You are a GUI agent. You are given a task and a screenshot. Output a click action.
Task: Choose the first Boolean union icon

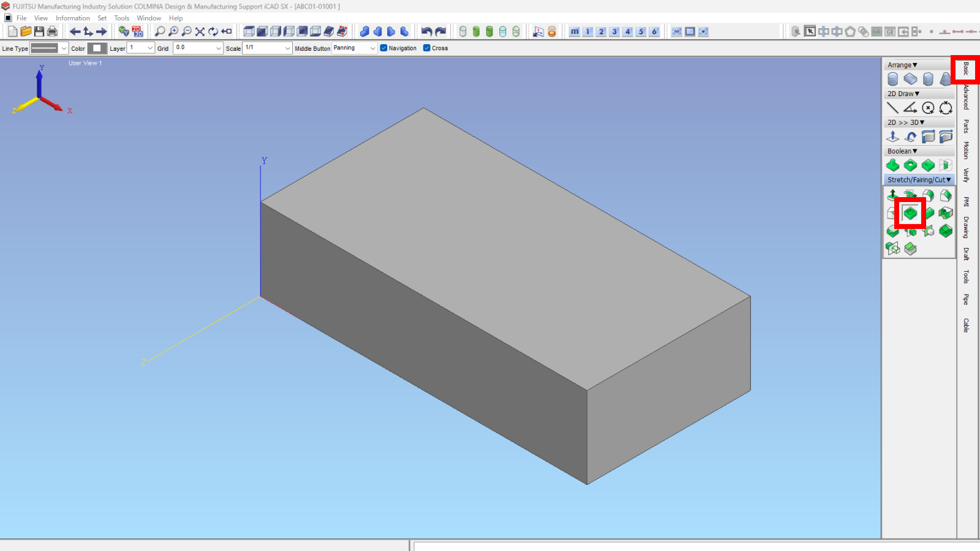click(892, 165)
